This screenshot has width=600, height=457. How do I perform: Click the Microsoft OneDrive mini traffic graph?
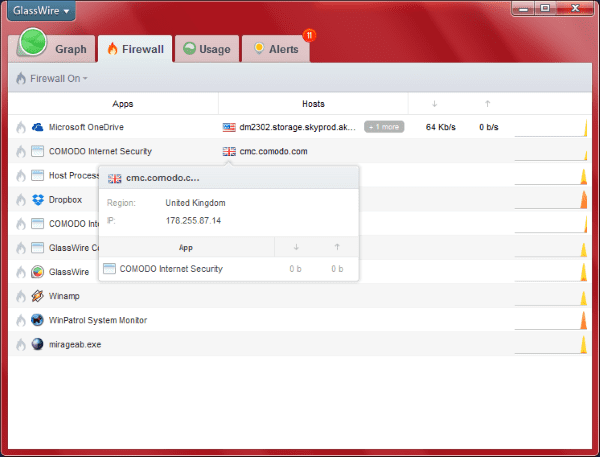pyautogui.click(x=551, y=127)
